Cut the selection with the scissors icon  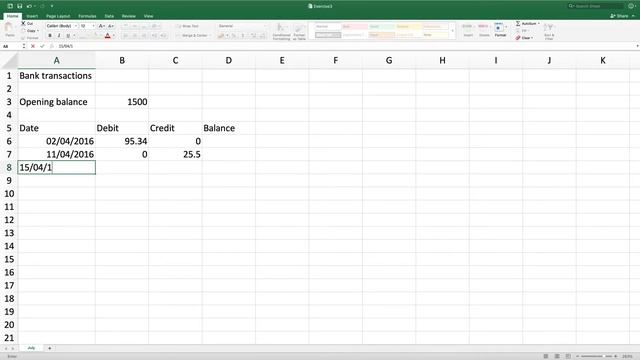24,24
